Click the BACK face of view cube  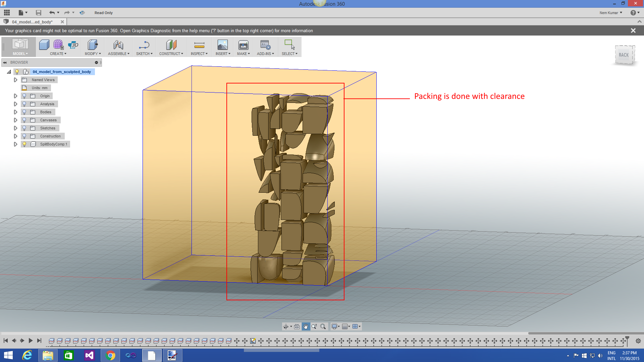coord(624,55)
